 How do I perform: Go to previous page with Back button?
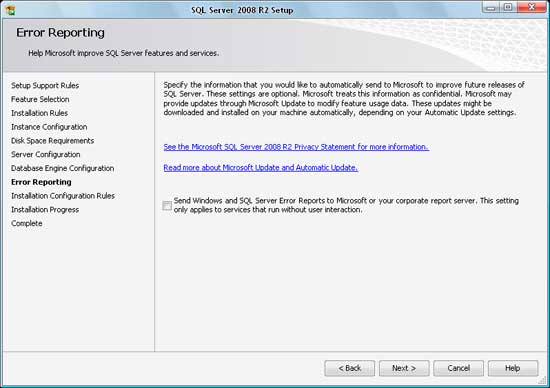pos(349,368)
